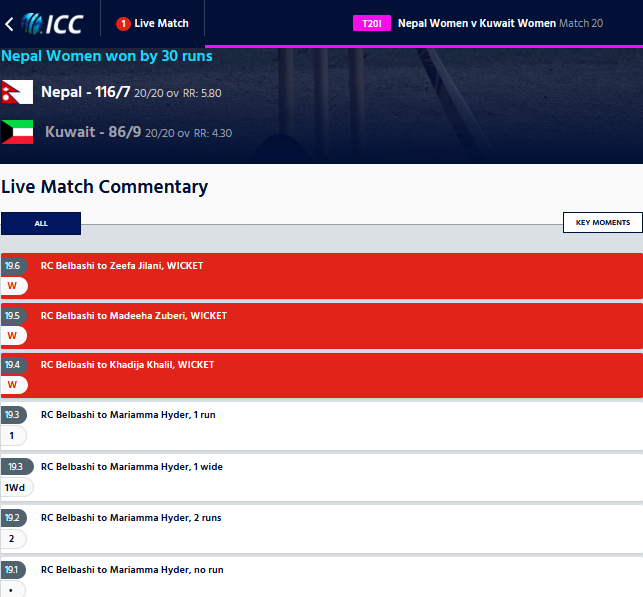The image size is (643, 597).
Task: Open the Madeeha Zuberi wicket commentary entry
Action: point(322,326)
